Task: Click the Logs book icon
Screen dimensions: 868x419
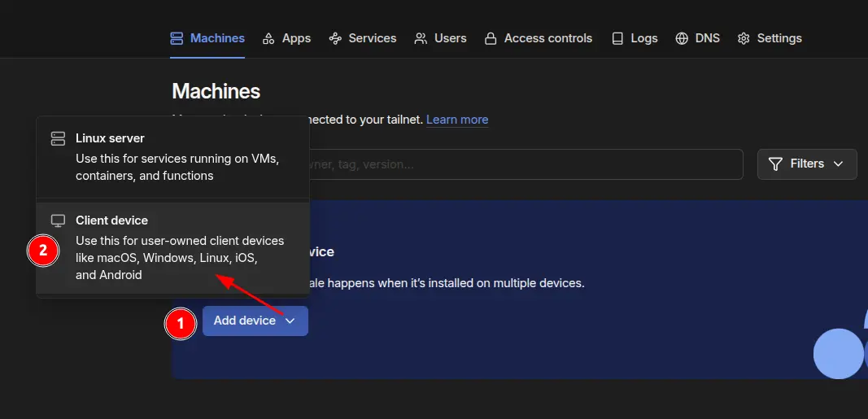Action: pyautogui.click(x=617, y=38)
